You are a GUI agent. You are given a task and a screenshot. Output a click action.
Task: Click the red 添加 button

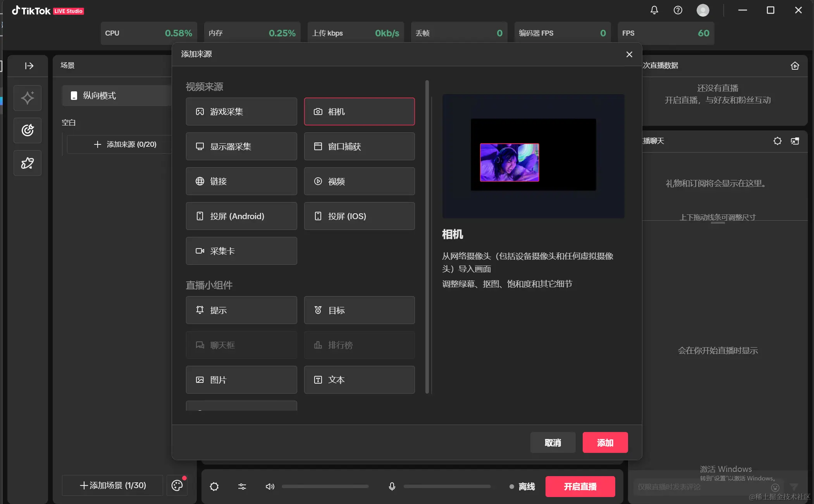(605, 442)
